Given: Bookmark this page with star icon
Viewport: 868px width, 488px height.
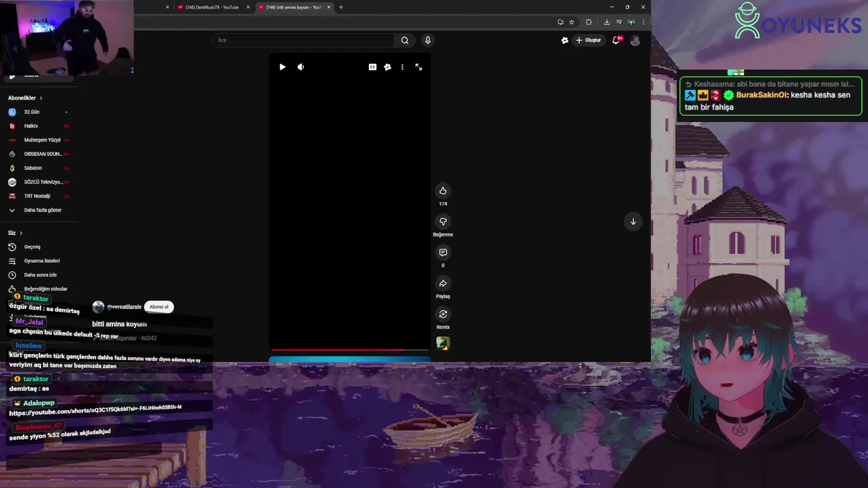Looking at the screenshot, I should 572,22.
